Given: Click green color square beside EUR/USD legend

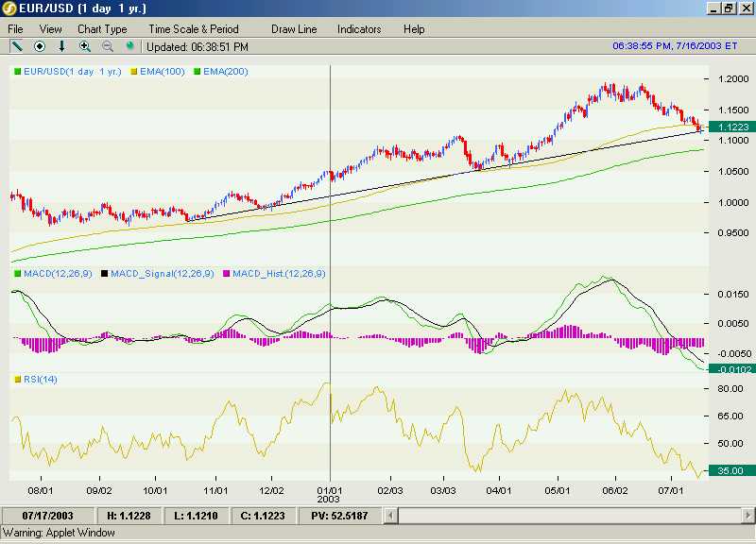Looking at the screenshot, I should 18,72.
